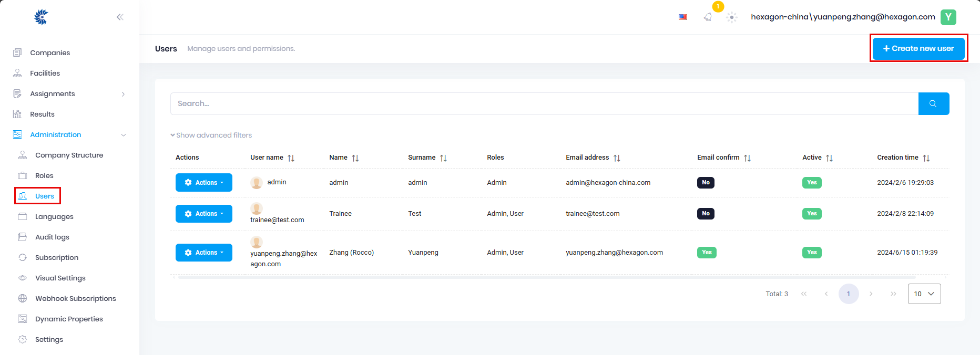The image size is (980, 355).
Task: Click into the Search input field
Action: pos(544,103)
